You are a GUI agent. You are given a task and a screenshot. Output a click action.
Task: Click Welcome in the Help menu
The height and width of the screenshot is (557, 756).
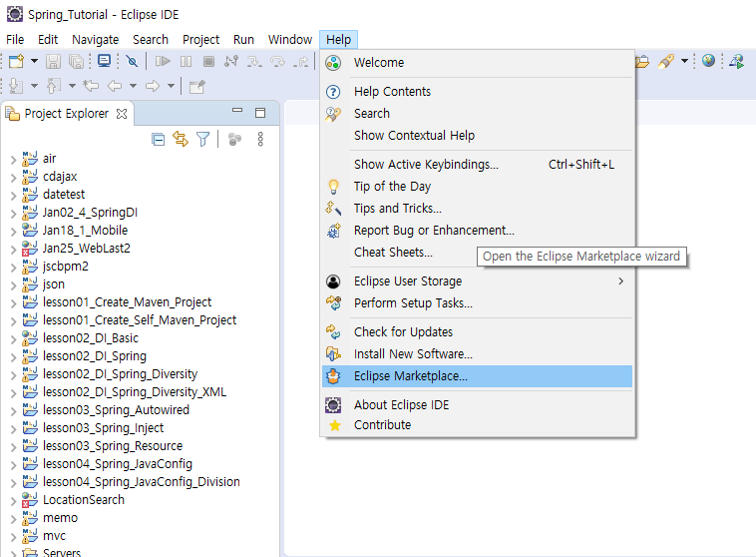click(x=478, y=63)
